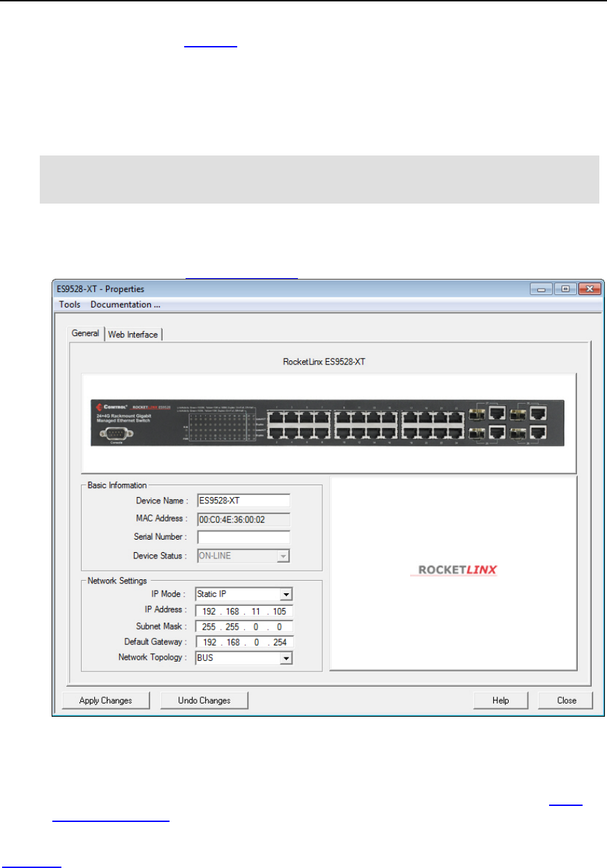Click the Serial Number input field
This screenshot has width=607, height=868.
(x=243, y=537)
